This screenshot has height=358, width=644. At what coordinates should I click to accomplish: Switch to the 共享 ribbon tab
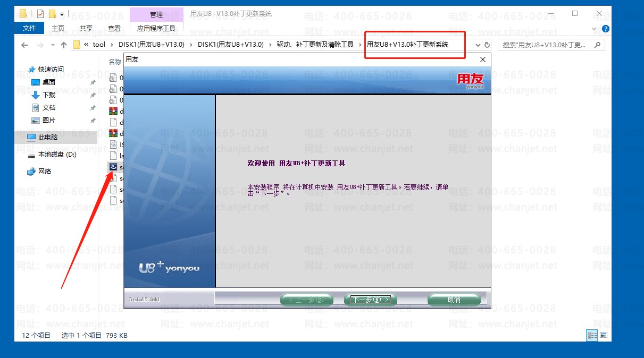(86, 28)
